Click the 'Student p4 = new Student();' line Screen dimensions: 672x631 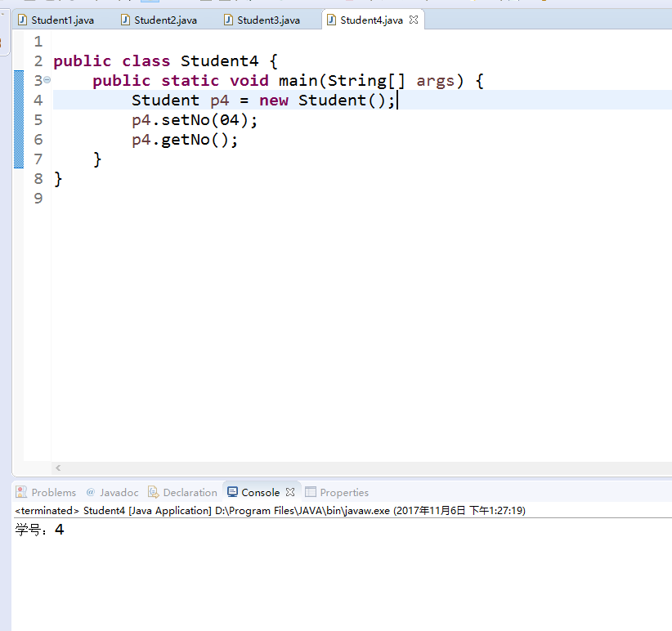coord(263,101)
